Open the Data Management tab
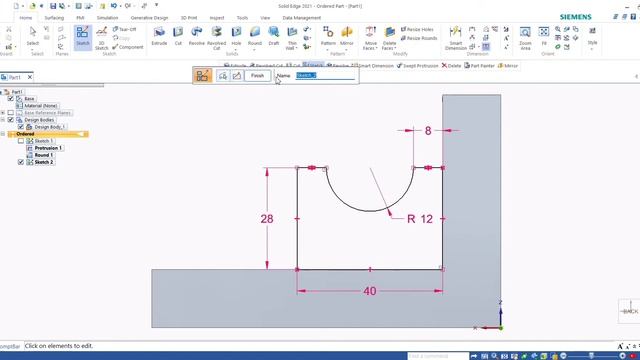 pos(302,18)
